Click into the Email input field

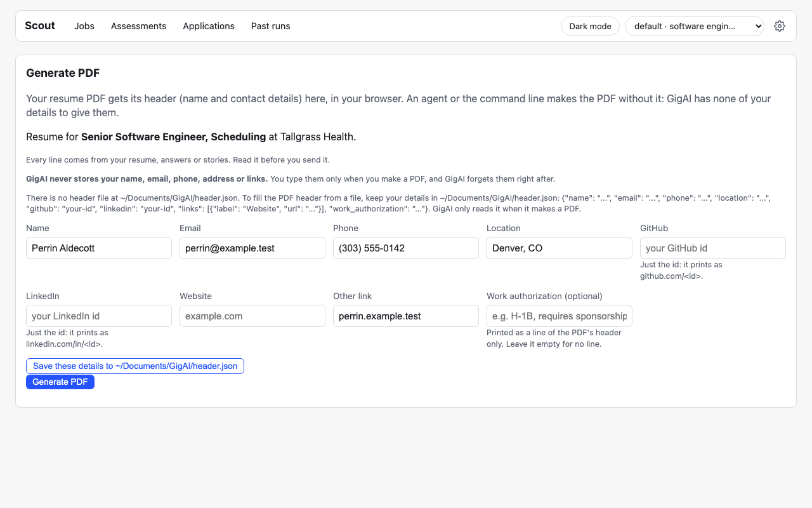pyautogui.click(x=252, y=248)
